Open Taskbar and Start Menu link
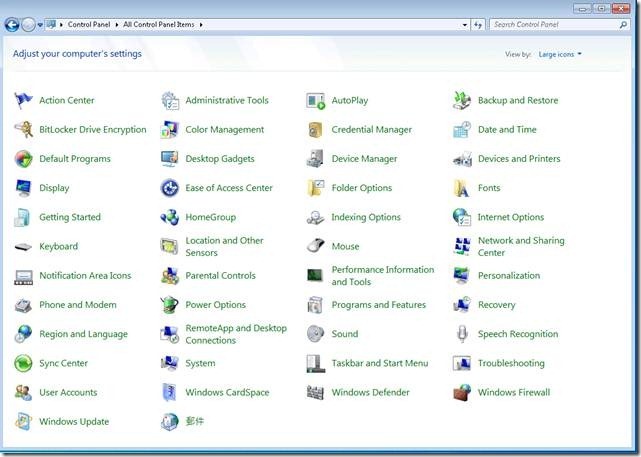641x457 pixels. [380, 363]
